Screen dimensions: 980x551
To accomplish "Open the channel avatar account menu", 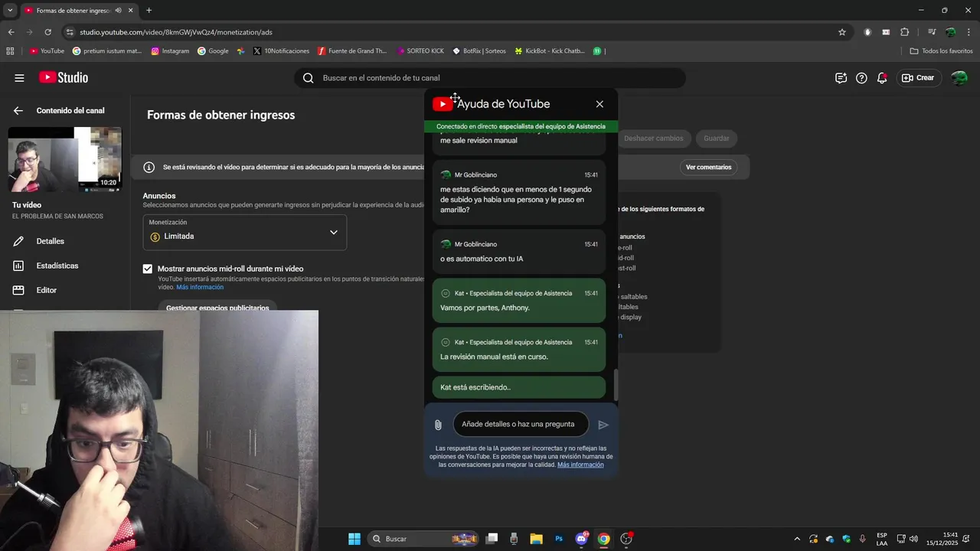I will point(959,78).
